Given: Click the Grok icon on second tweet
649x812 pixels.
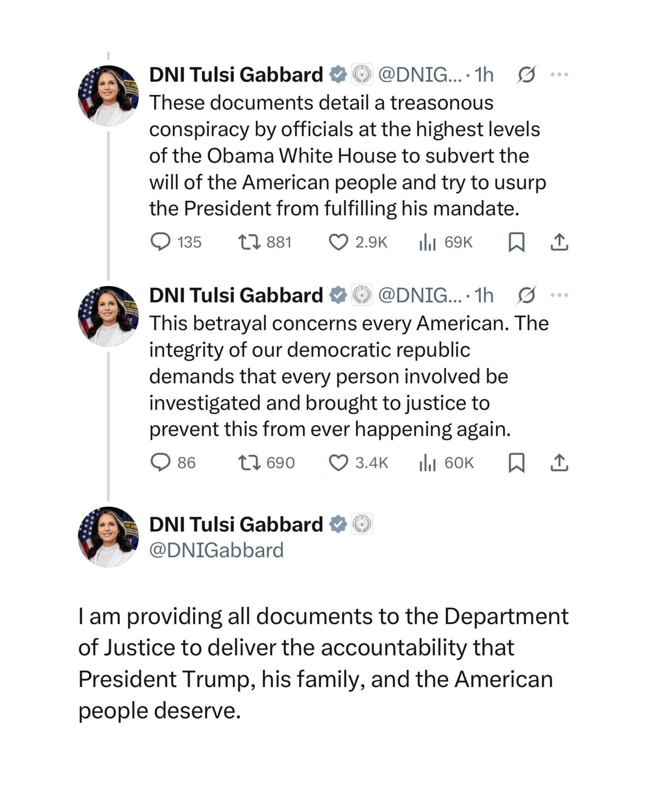Looking at the screenshot, I should point(527,295).
